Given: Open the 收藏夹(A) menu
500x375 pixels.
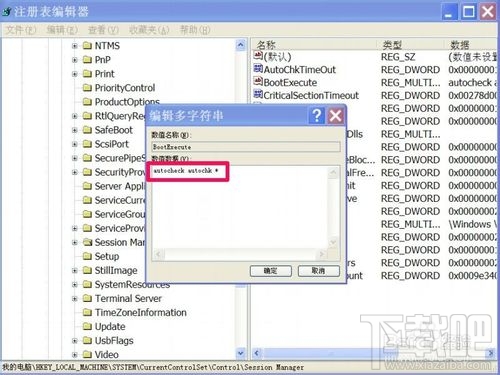Looking at the screenshot, I should coord(149,30).
